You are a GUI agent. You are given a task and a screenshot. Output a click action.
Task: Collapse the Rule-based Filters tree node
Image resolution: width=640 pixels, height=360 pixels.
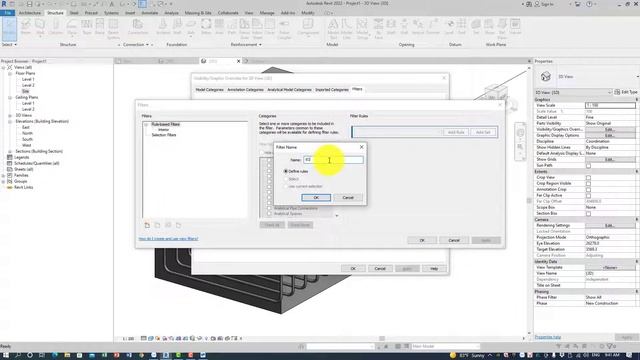pos(146,124)
